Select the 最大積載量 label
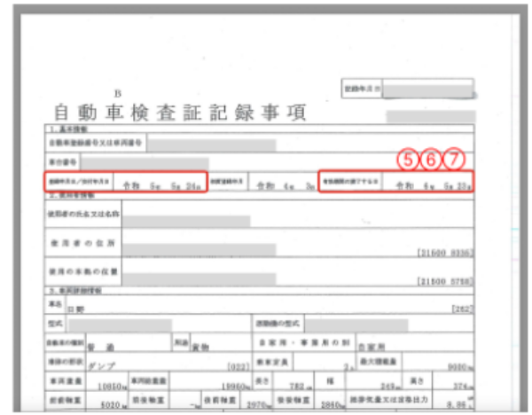 point(378,362)
